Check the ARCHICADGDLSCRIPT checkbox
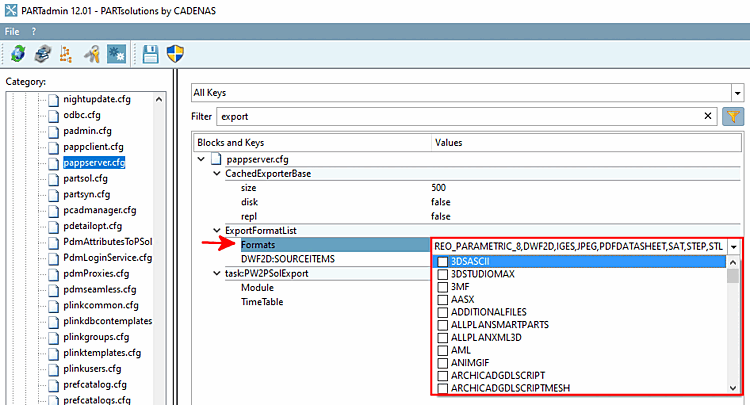750x405 pixels. coord(442,376)
